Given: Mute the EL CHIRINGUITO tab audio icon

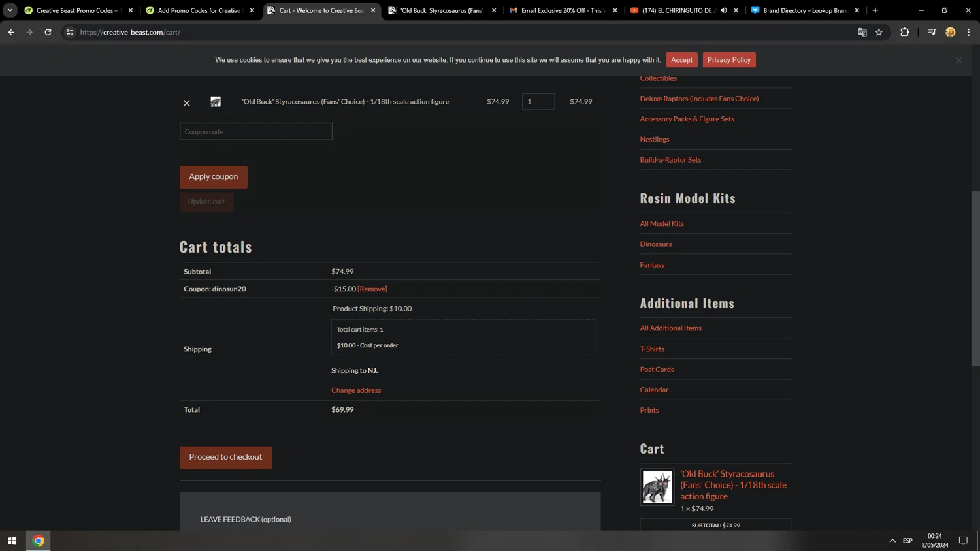Looking at the screenshot, I should [x=724, y=10].
